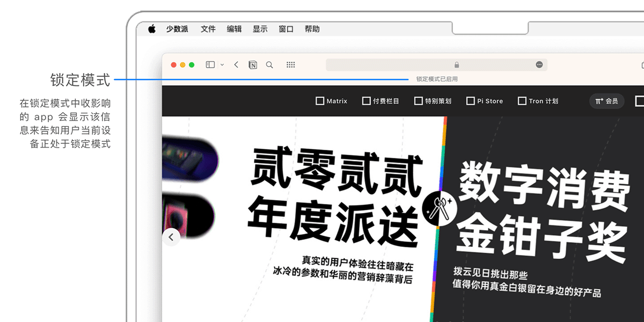This screenshot has height=322, width=644.
Task: Open the tab overview grid icon
Action: click(290, 65)
